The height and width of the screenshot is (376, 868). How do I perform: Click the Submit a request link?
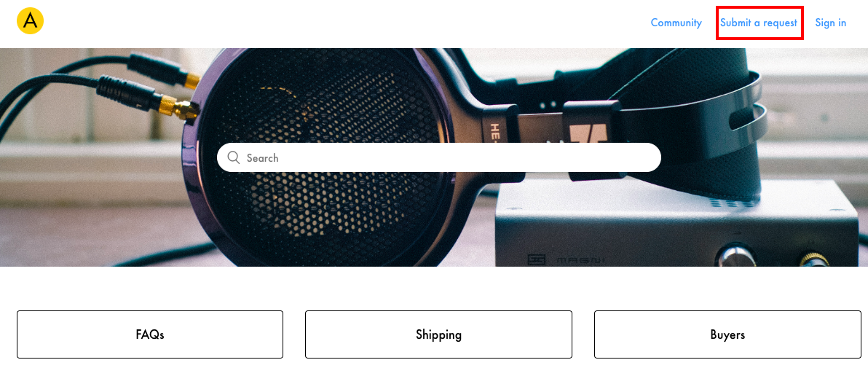click(758, 23)
